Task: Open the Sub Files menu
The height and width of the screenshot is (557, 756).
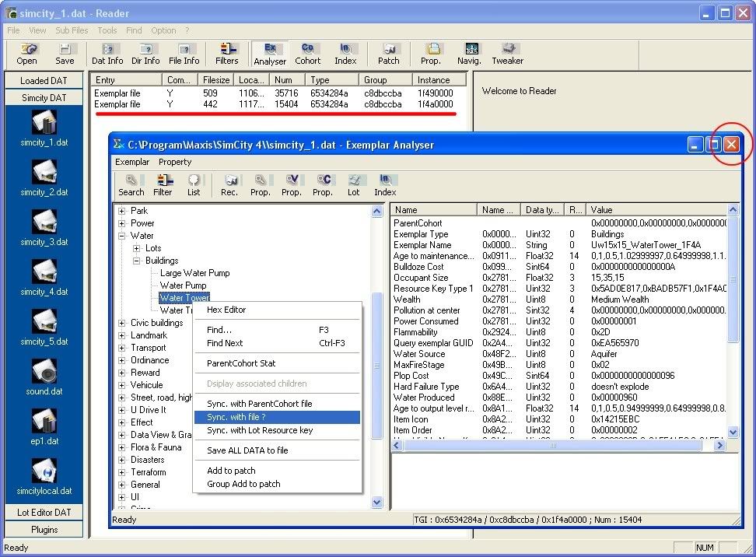Action: coord(72,30)
